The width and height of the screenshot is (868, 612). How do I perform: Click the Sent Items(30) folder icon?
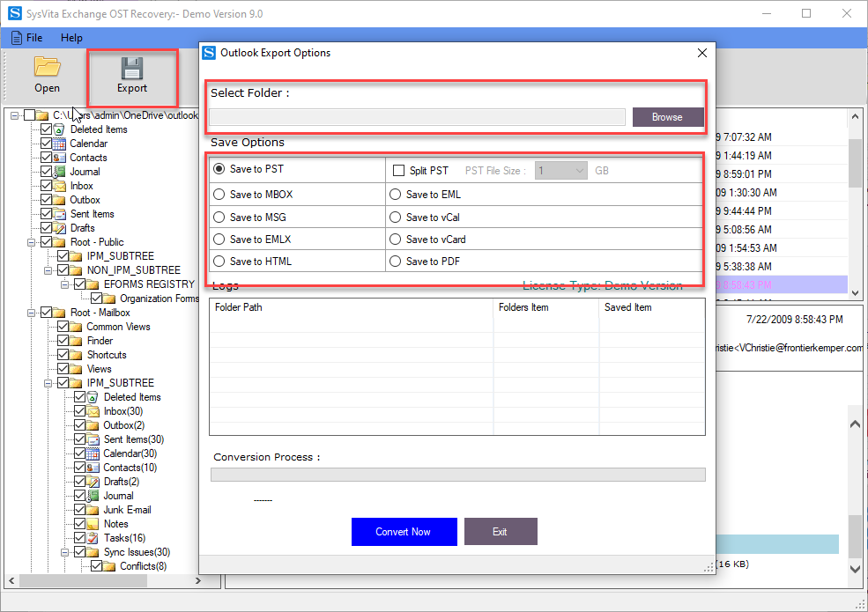pyautogui.click(x=93, y=439)
